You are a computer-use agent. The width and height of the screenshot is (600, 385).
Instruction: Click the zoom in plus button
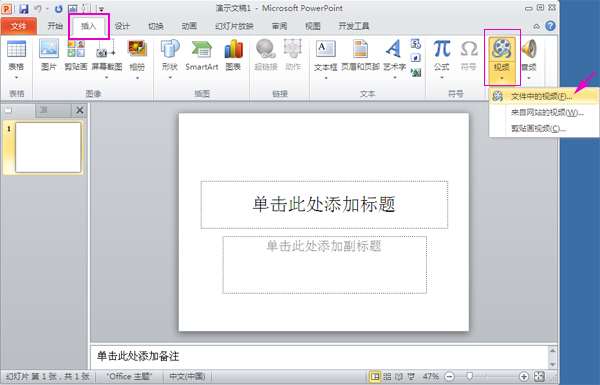[524, 377]
